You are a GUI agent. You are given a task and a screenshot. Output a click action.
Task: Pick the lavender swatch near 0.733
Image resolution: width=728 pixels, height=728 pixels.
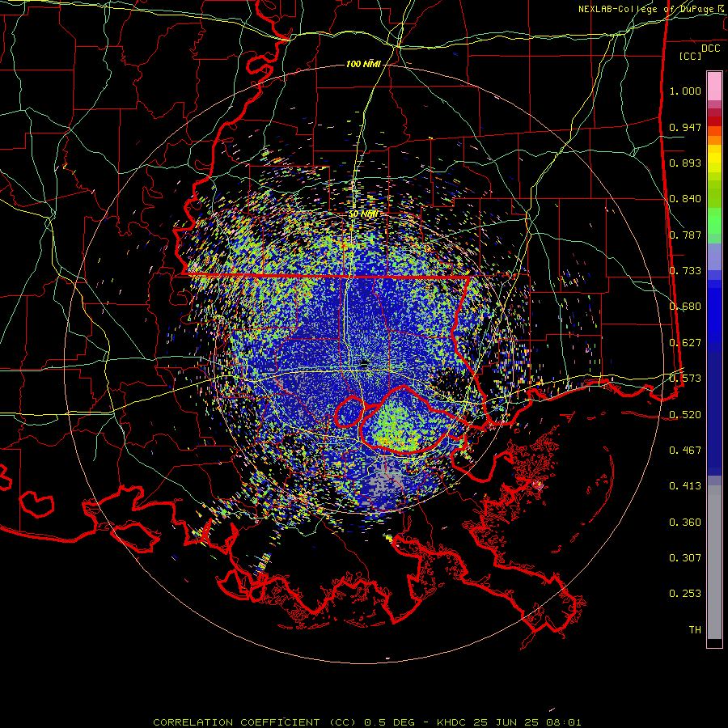(714, 256)
